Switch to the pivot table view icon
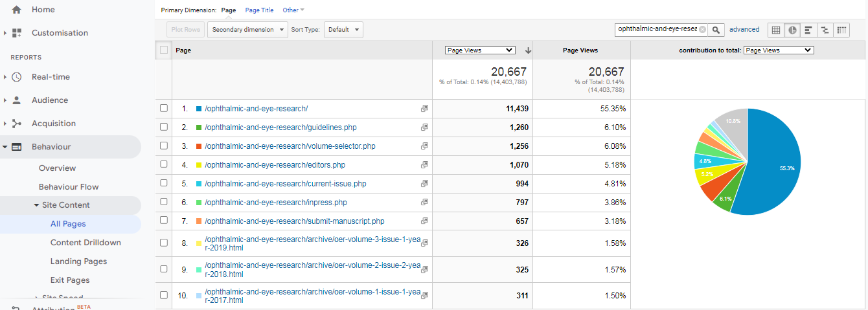Screen dimensions: 868x310 pos(841,30)
